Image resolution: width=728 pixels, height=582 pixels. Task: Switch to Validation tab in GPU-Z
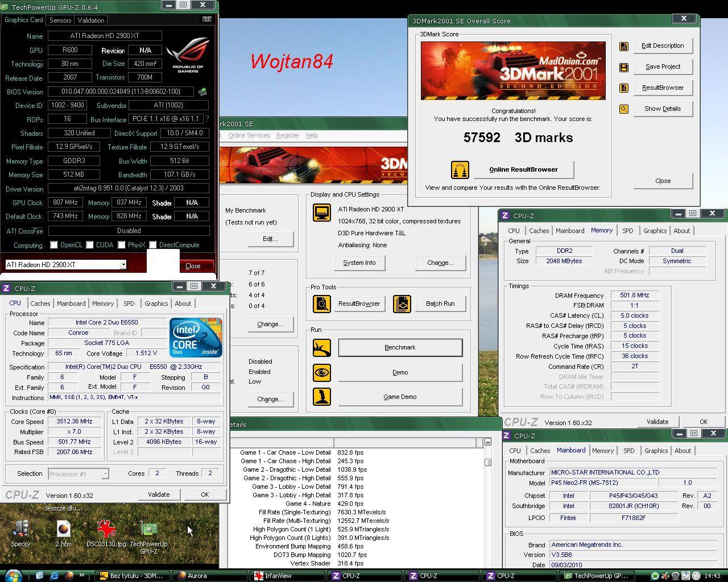tap(91, 20)
